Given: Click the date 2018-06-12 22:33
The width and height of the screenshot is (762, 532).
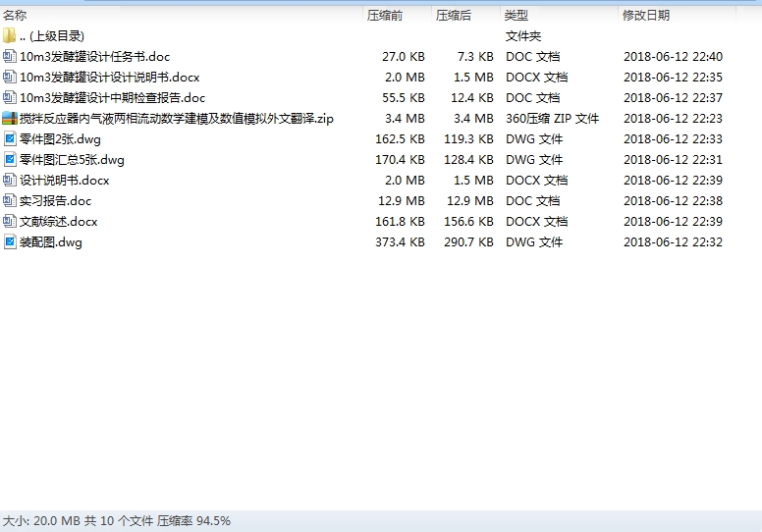Looking at the screenshot, I should 673,139.
